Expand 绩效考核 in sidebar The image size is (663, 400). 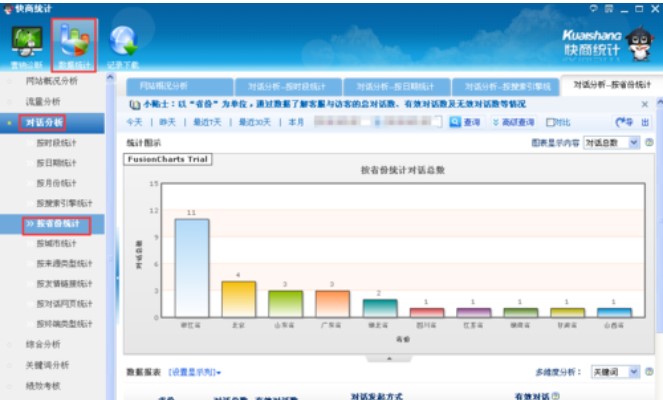pyautogui.click(x=43, y=386)
